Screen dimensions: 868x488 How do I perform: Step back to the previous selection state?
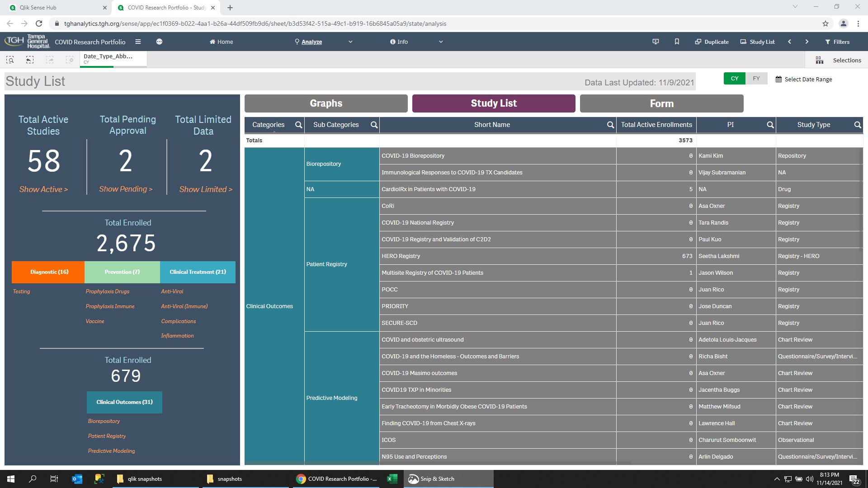29,59
